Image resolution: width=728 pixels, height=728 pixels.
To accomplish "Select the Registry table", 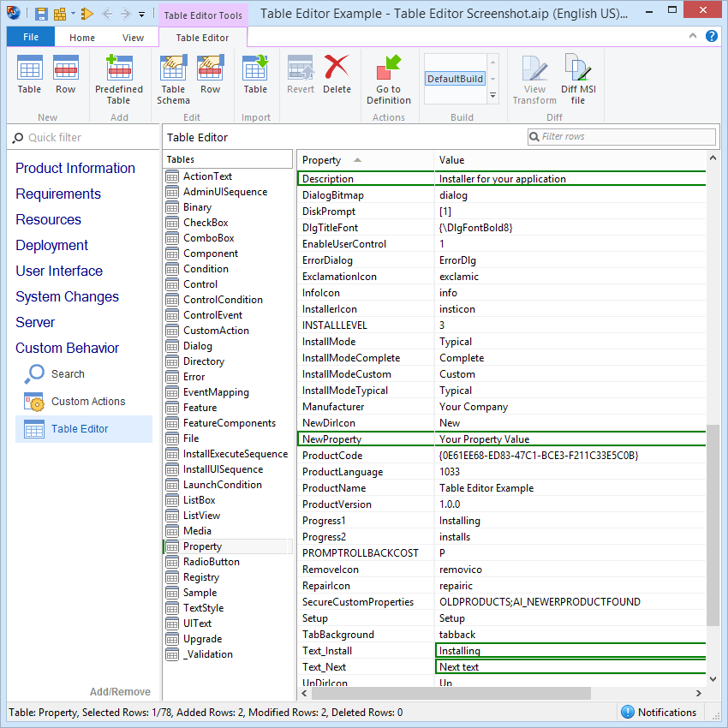I will (x=200, y=577).
